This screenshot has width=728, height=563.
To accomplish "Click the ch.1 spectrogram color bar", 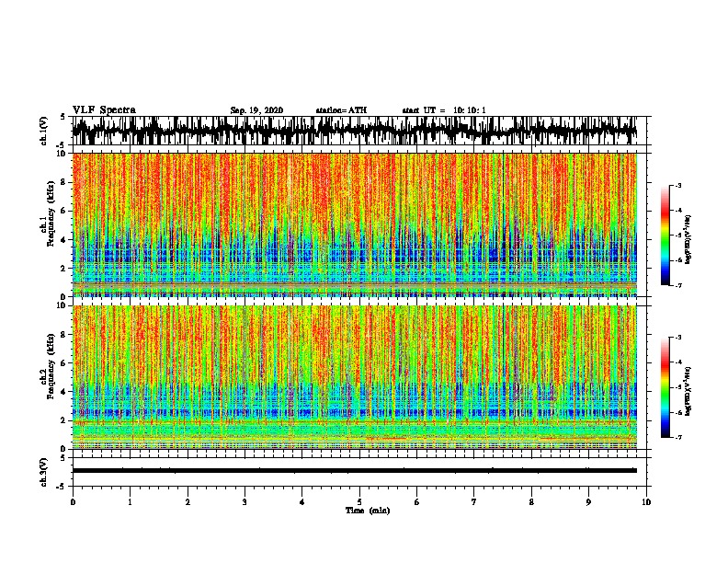I will pyautogui.click(x=665, y=236).
